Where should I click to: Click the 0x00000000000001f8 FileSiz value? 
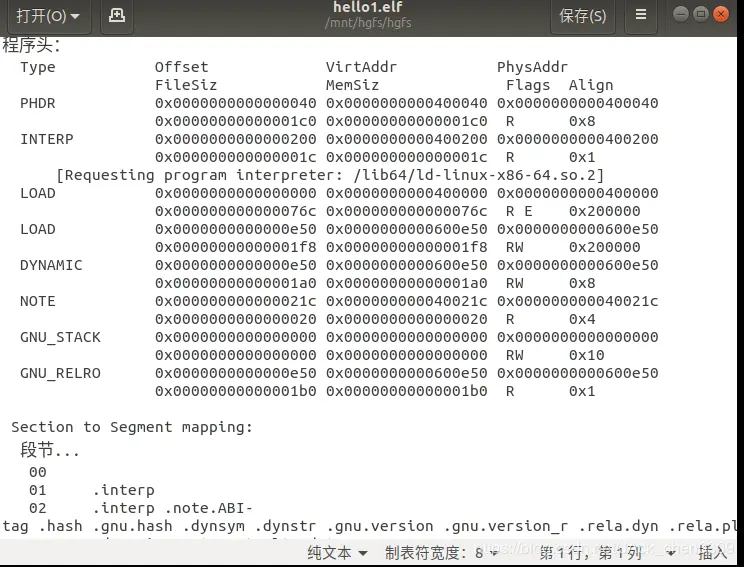235,248
